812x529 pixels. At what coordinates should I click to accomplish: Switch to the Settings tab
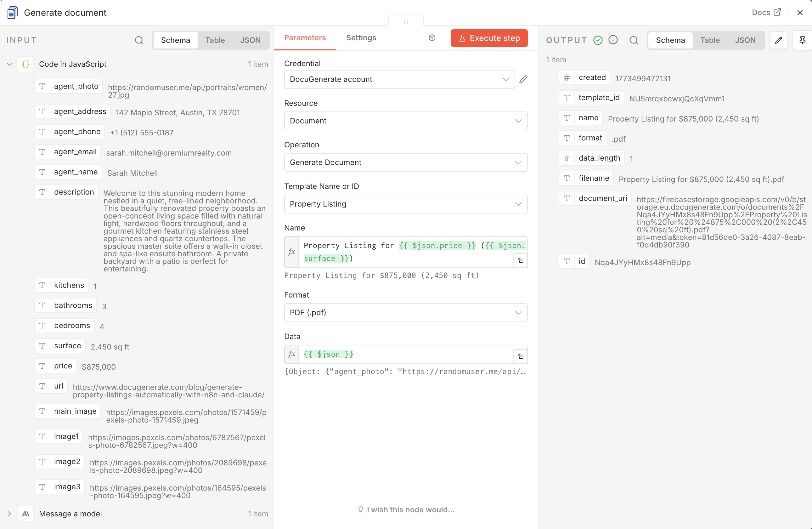tap(361, 38)
